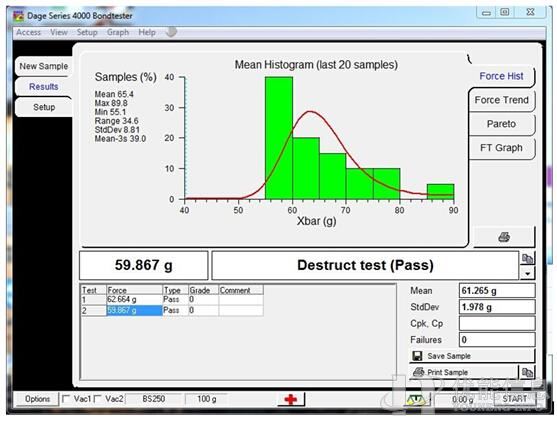This screenshot has width=557, height=421.
Task: Click the copy icon next to Print Sample
Action: coord(527,372)
